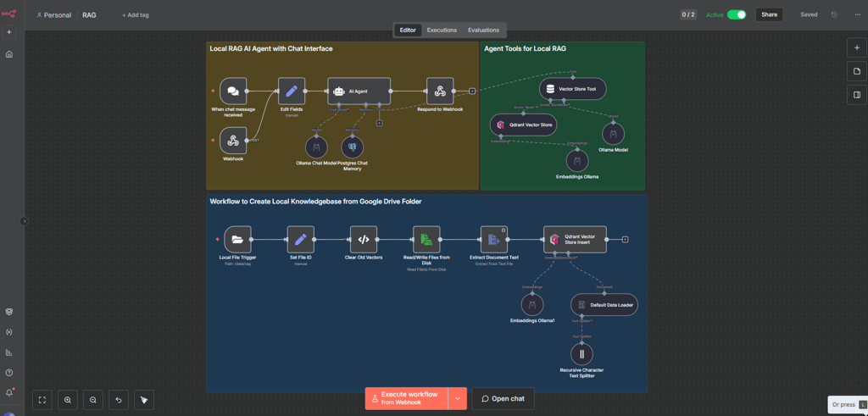Click the Open chat button
868x416 pixels.
click(504, 398)
